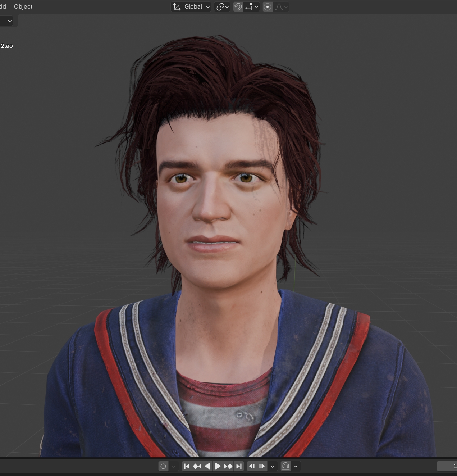Step forward one frame
This screenshot has height=476, width=457.
click(262, 466)
